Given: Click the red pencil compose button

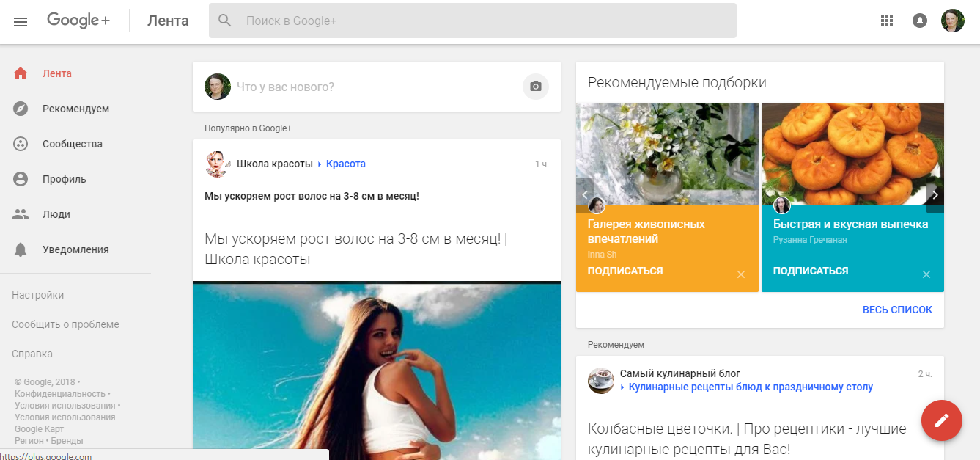Looking at the screenshot, I should click(941, 420).
